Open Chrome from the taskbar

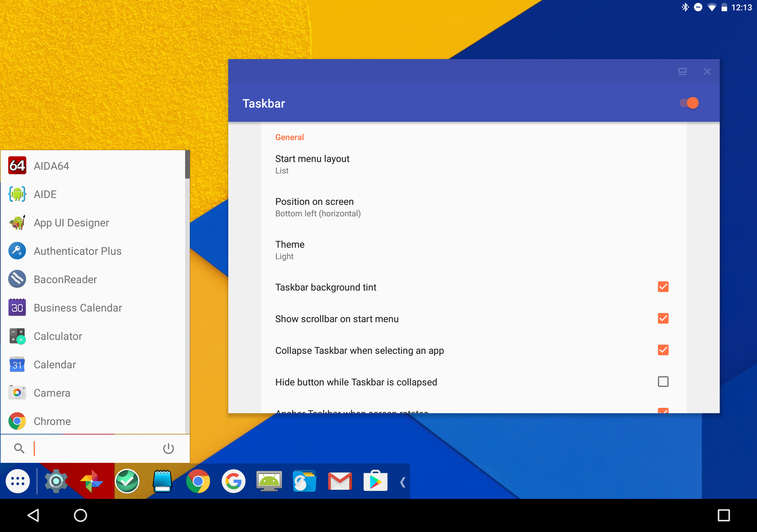[198, 481]
